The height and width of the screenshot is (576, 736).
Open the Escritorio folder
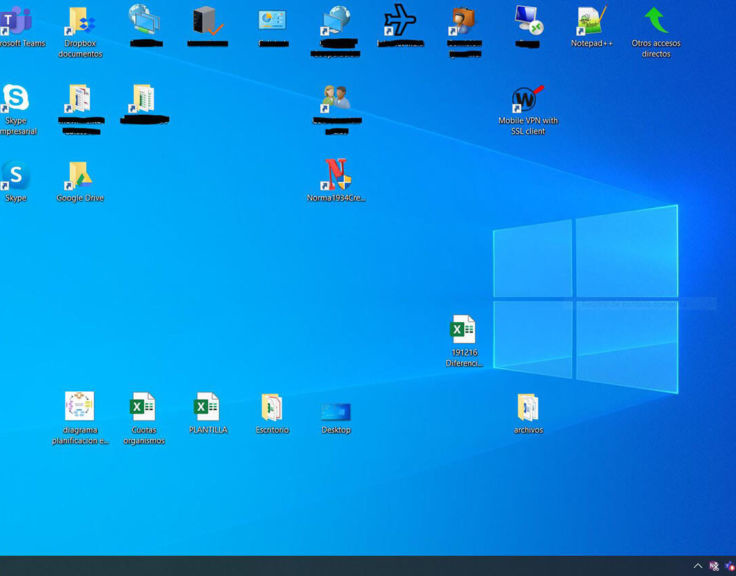(272, 408)
